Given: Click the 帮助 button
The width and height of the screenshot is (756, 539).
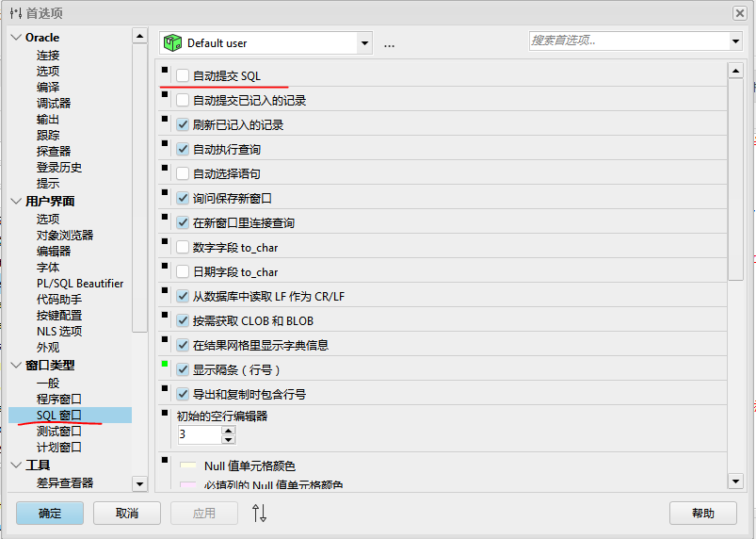Looking at the screenshot, I should [x=702, y=513].
